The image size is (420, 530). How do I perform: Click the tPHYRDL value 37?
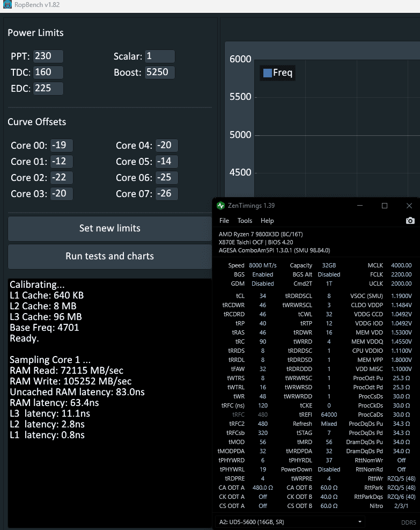(329, 460)
